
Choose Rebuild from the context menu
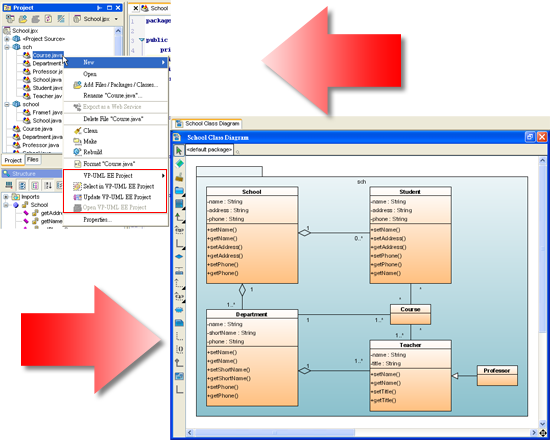[x=115, y=152]
